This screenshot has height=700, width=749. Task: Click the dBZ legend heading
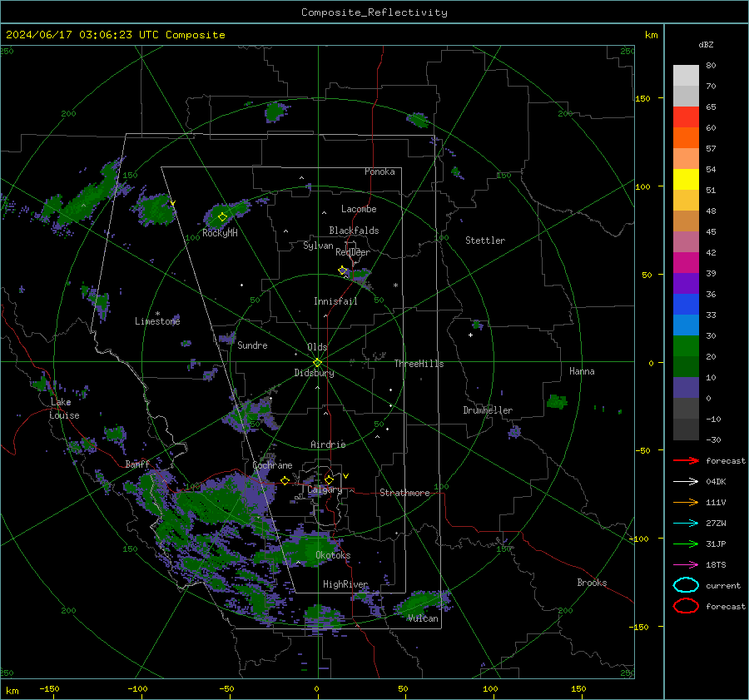706,44
